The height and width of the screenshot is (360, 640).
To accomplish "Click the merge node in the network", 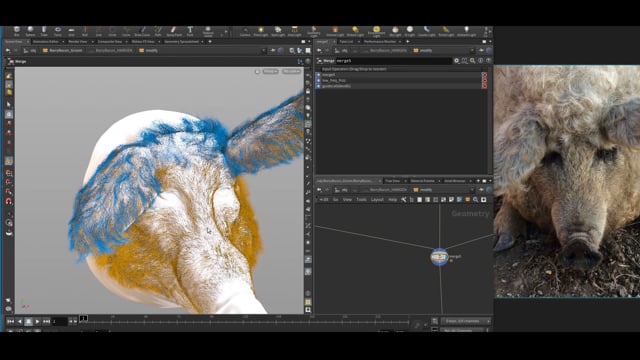I will (x=439, y=257).
